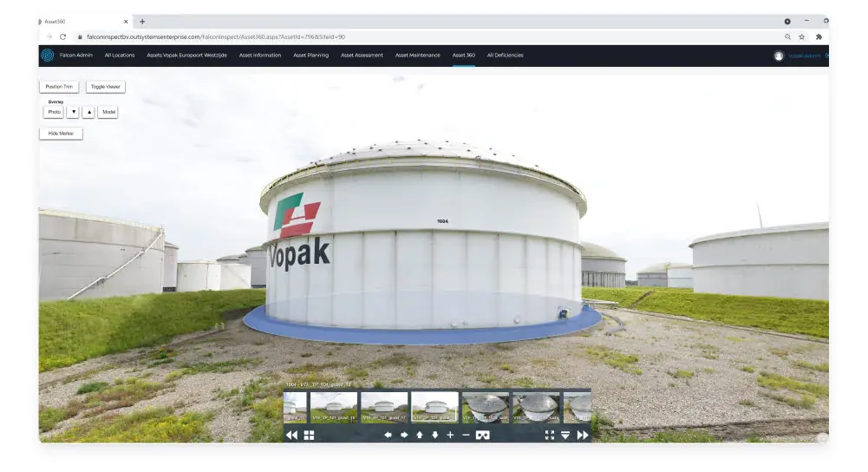Switch panorama to fullscreen mode
The image size is (868, 472).
click(550, 436)
